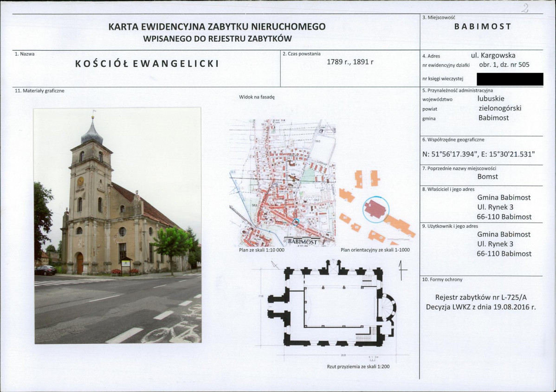
Task: Click Rejestr zabytków nr L-725/A
Action: pyautogui.click(x=481, y=297)
